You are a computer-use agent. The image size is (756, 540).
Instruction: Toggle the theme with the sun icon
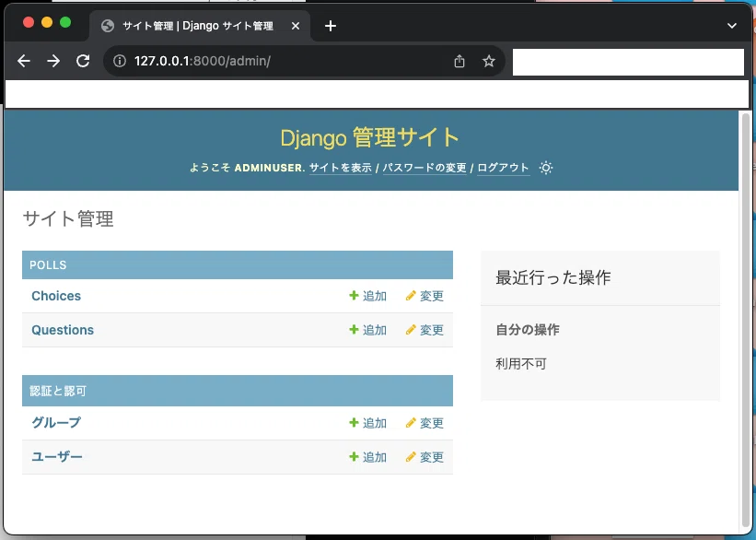(x=546, y=168)
